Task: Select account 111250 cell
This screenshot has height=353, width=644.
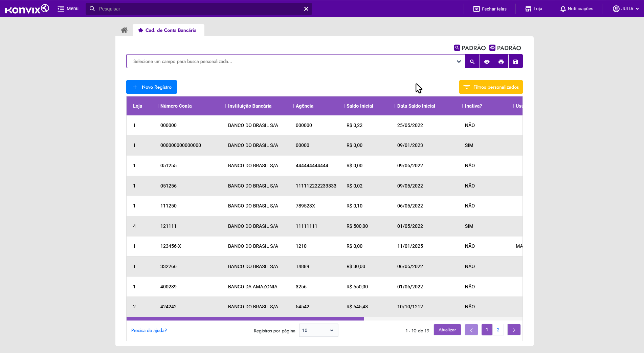Action: (x=169, y=206)
